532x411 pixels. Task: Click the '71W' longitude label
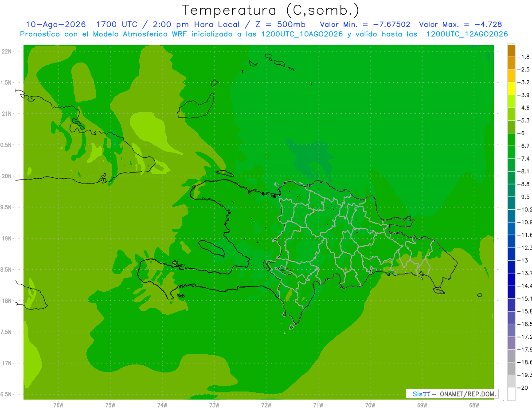point(318,405)
